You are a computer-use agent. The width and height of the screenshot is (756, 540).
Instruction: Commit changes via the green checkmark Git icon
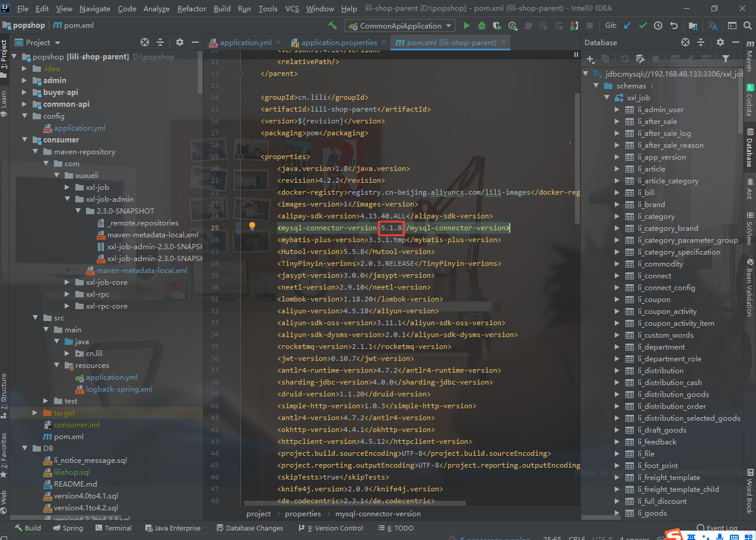642,26
